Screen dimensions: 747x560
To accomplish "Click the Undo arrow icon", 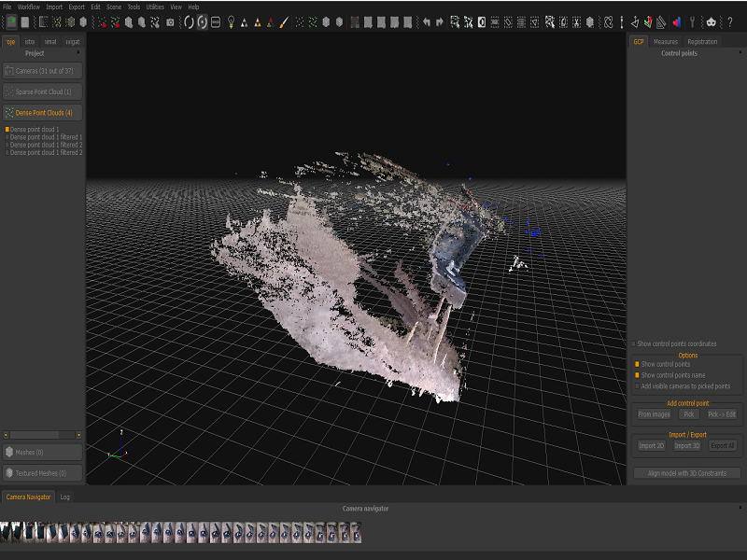I will click(x=427, y=21).
